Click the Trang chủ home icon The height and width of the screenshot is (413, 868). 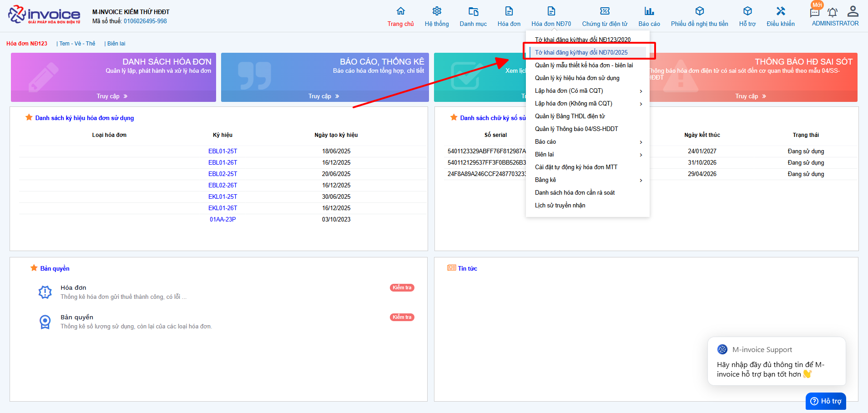400,11
